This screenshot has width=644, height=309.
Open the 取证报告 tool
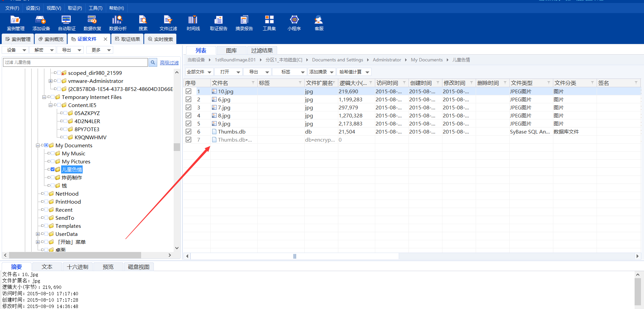[218, 23]
